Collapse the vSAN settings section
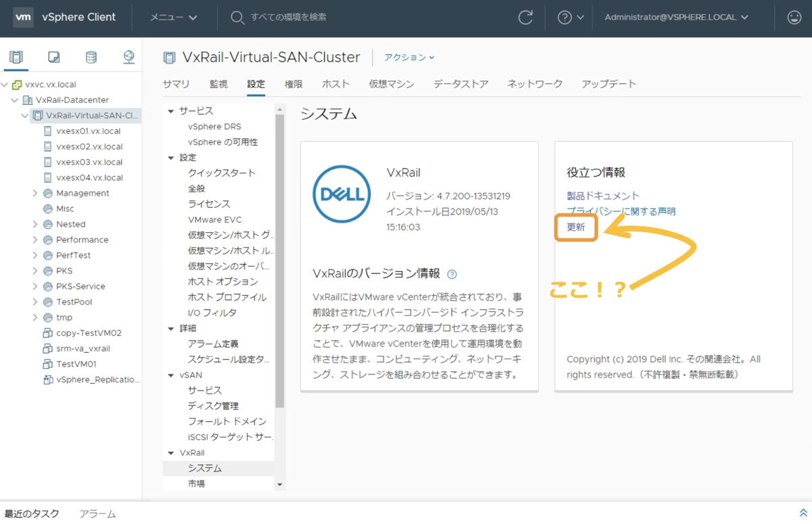This screenshot has height=524, width=812. [x=171, y=375]
